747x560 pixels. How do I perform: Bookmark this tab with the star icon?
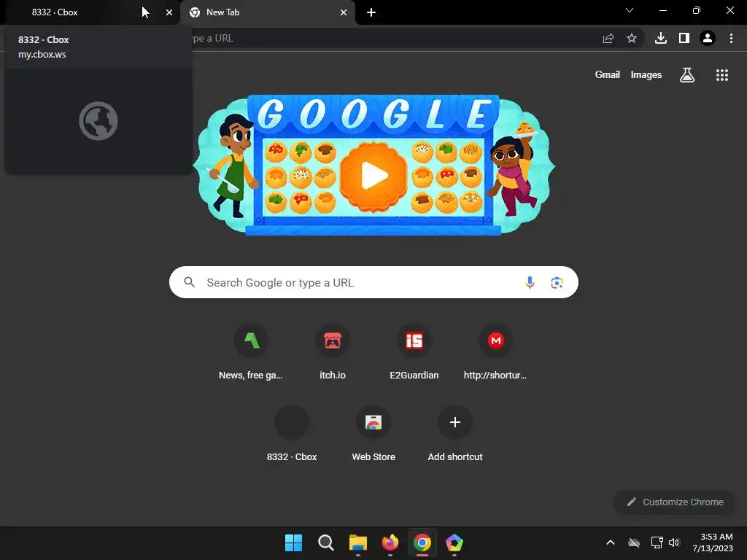[x=632, y=38]
